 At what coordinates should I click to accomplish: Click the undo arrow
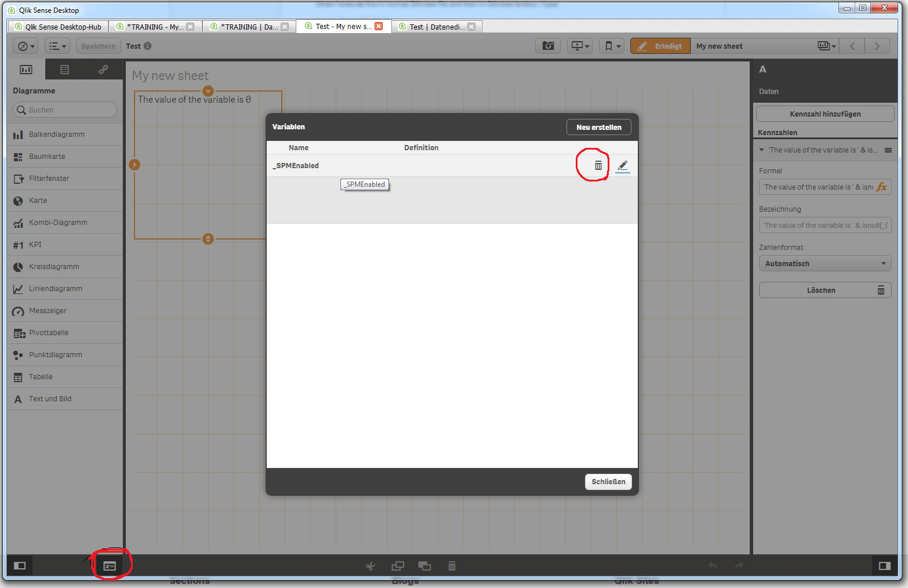pos(713,565)
